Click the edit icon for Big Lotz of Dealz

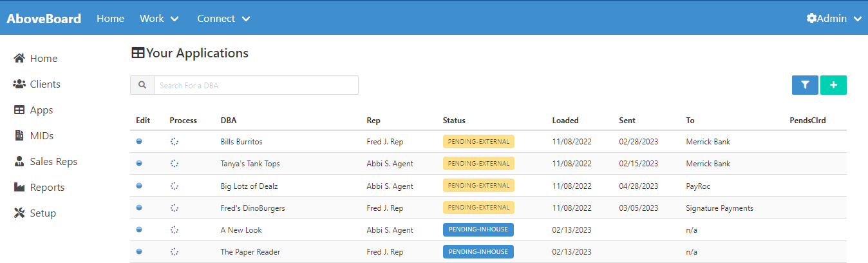pos(139,186)
